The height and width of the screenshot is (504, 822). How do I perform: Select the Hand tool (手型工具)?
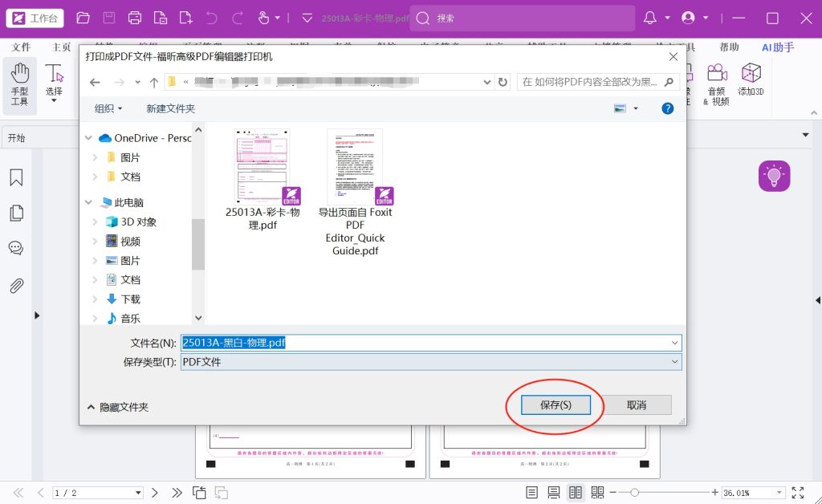click(x=19, y=84)
